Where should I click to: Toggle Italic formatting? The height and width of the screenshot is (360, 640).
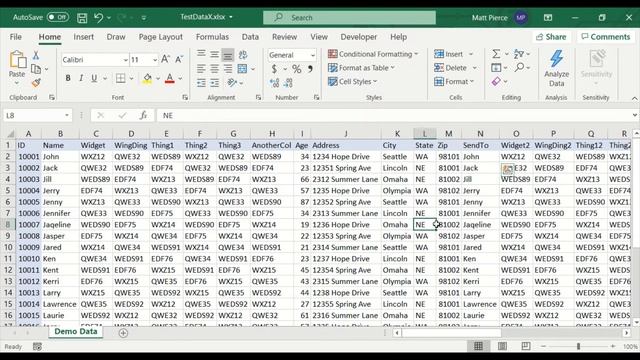tap(81, 78)
